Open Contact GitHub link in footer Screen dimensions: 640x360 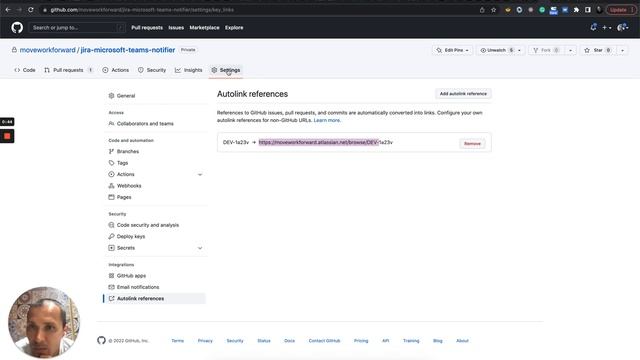[324, 340]
